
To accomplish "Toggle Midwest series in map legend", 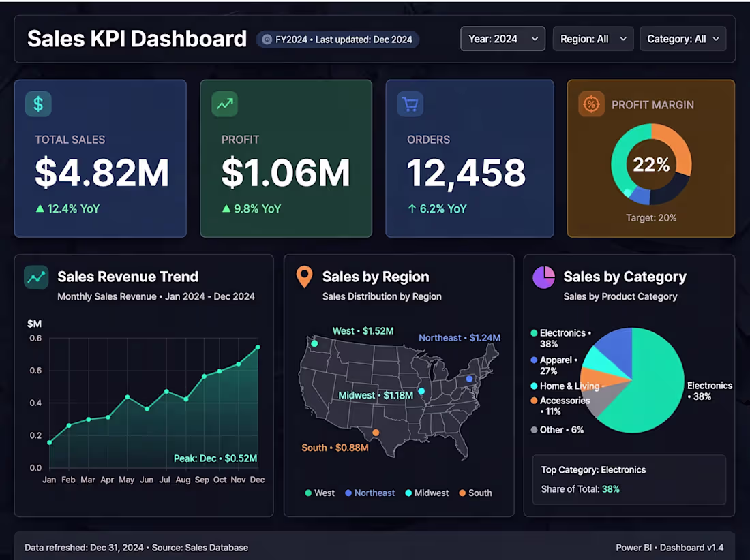I will (427, 493).
